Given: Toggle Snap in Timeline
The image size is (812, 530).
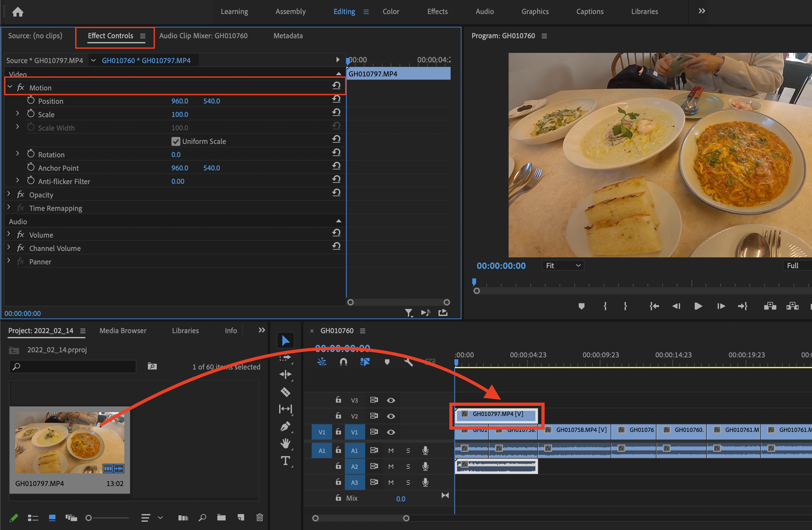Looking at the screenshot, I should (x=343, y=362).
